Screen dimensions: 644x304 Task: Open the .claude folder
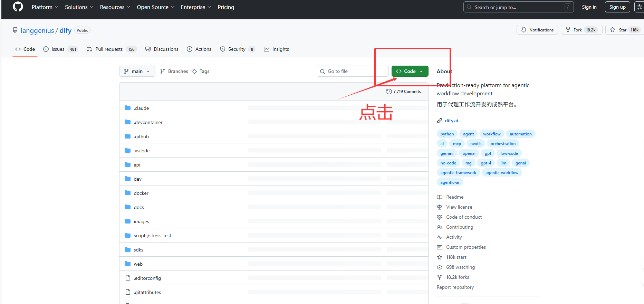141,108
